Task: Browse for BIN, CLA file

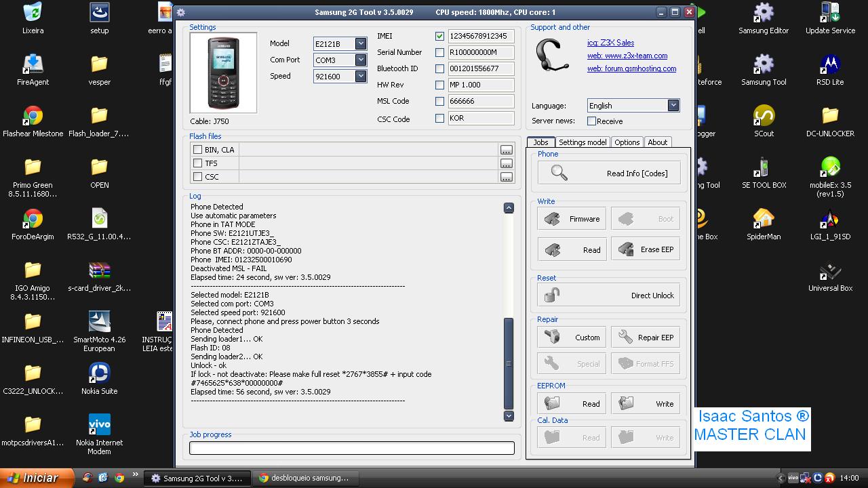Action: (x=507, y=150)
